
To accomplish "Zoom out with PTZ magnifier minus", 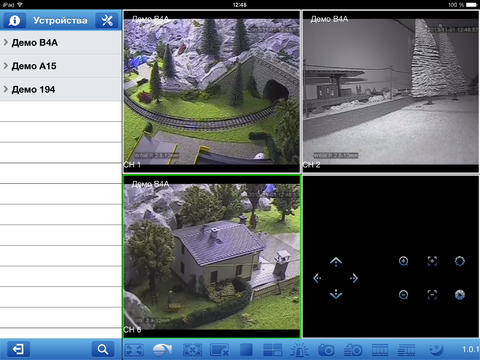I will click(x=404, y=295).
